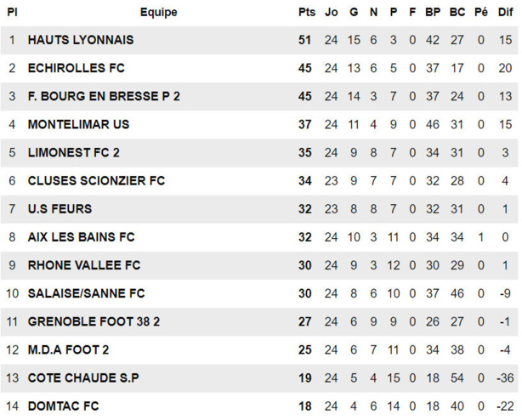Click the Pl column header

point(12,12)
